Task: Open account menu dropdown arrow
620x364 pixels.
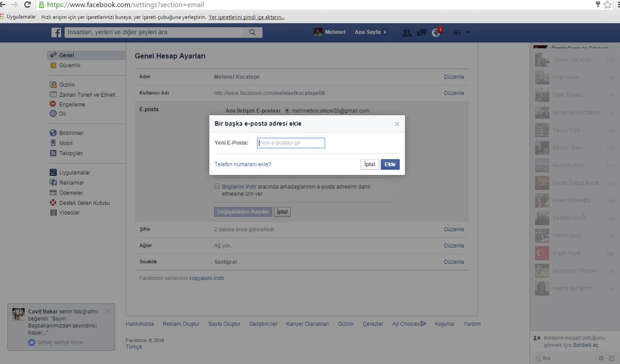Action: pyautogui.click(x=468, y=33)
